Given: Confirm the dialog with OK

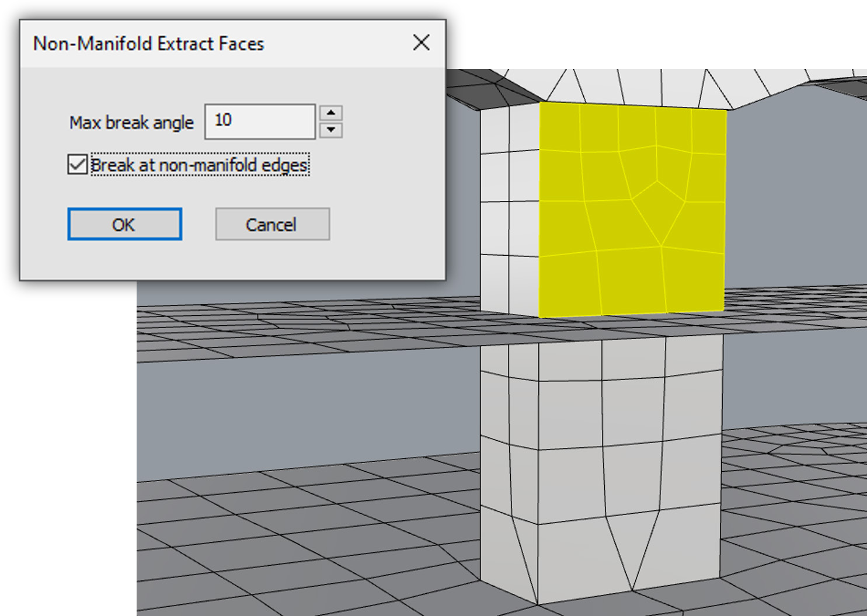Looking at the screenshot, I should [124, 224].
